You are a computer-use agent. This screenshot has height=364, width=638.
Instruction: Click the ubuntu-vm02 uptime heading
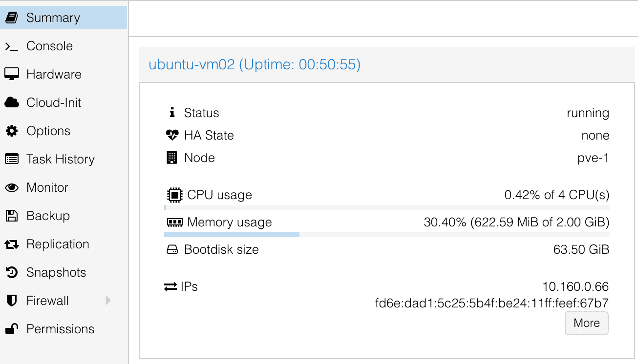pyautogui.click(x=255, y=64)
